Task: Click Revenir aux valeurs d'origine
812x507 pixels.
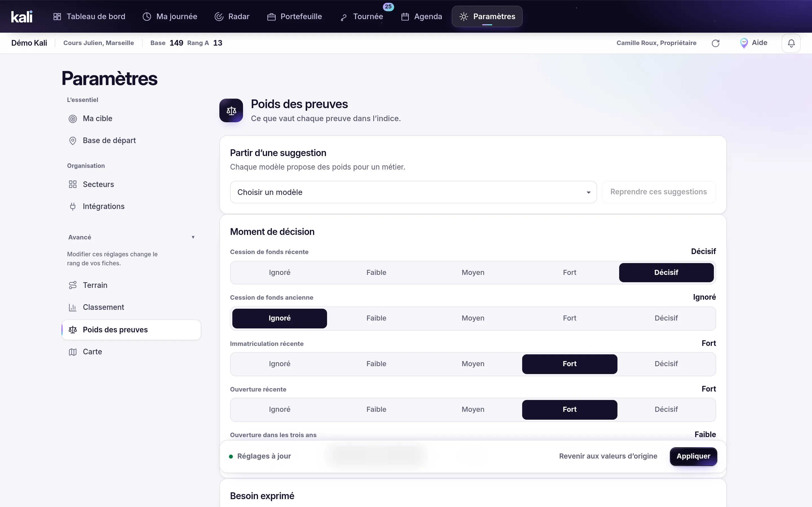Action: [608, 456]
